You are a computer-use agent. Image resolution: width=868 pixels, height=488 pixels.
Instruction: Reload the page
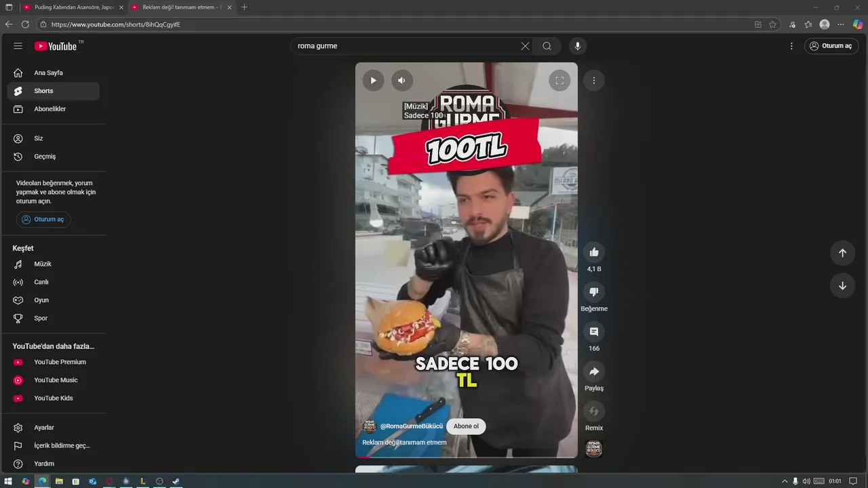[25, 24]
